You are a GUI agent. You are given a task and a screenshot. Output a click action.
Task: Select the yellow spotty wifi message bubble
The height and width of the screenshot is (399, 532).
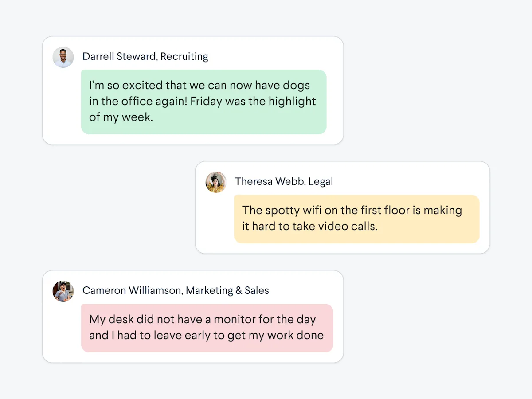coord(357,219)
